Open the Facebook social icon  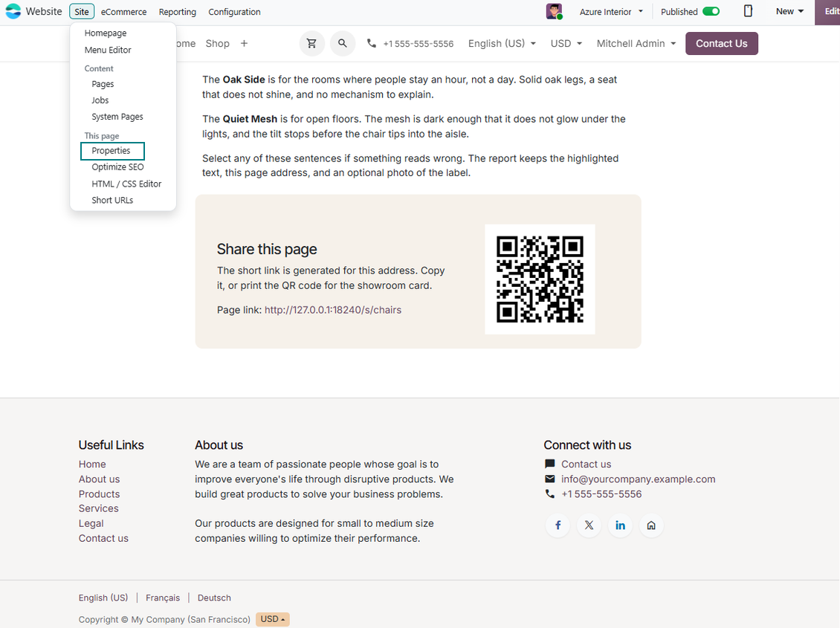click(558, 525)
